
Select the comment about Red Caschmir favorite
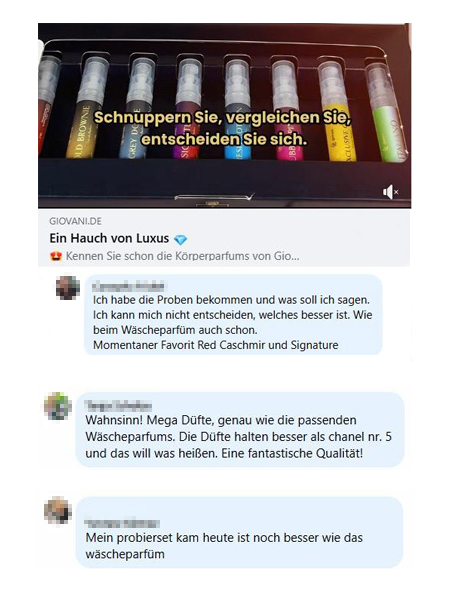(233, 315)
